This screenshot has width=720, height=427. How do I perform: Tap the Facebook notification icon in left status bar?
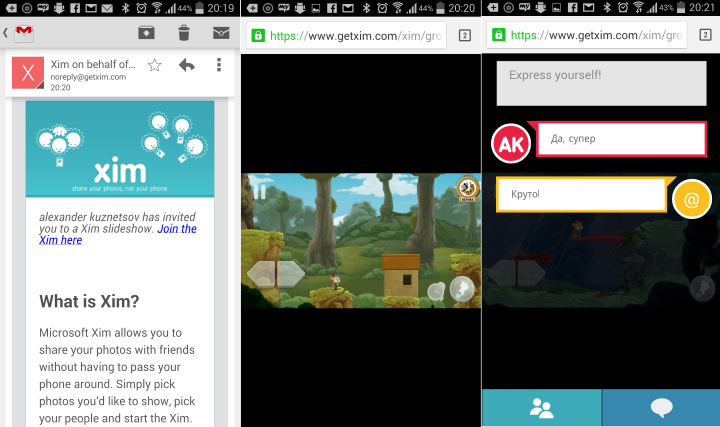click(x=75, y=8)
